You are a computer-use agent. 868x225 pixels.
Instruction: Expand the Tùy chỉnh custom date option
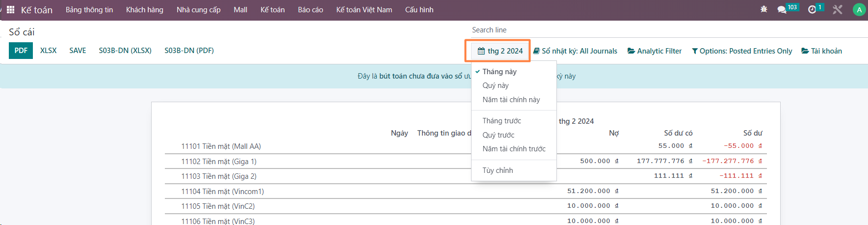coord(514,170)
